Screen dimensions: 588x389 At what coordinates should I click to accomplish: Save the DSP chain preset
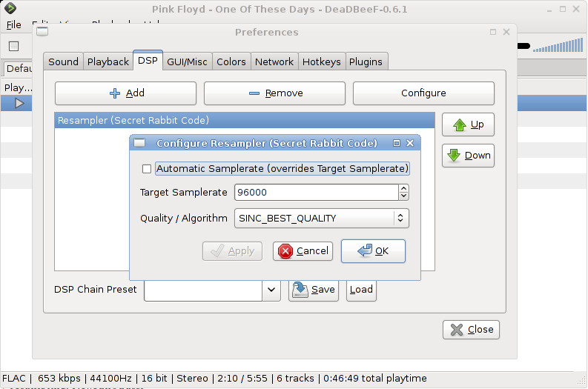click(x=314, y=290)
